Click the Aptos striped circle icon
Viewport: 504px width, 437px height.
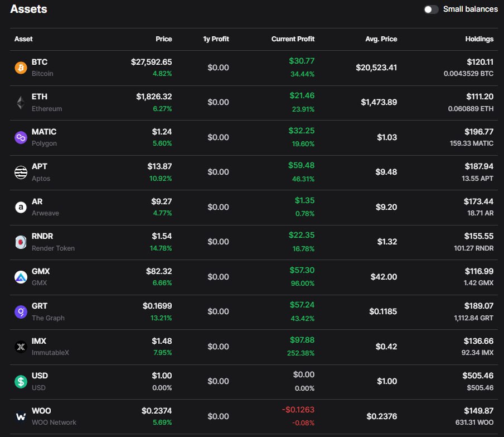pos(21,172)
